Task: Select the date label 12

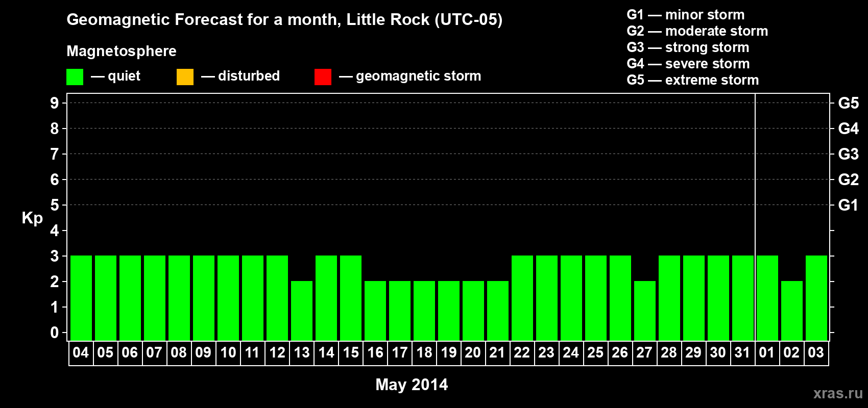Action: 277,352
